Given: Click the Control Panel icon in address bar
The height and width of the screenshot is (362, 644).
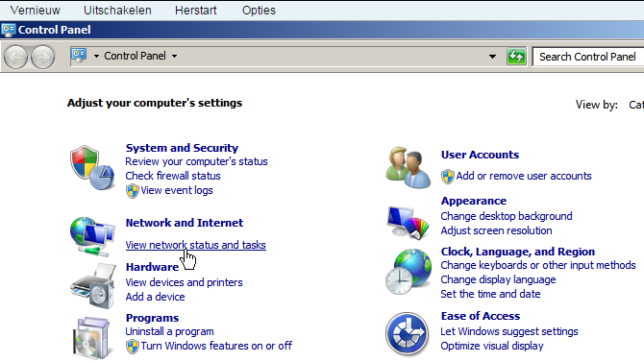Looking at the screenshot, I should click(79, 55).
